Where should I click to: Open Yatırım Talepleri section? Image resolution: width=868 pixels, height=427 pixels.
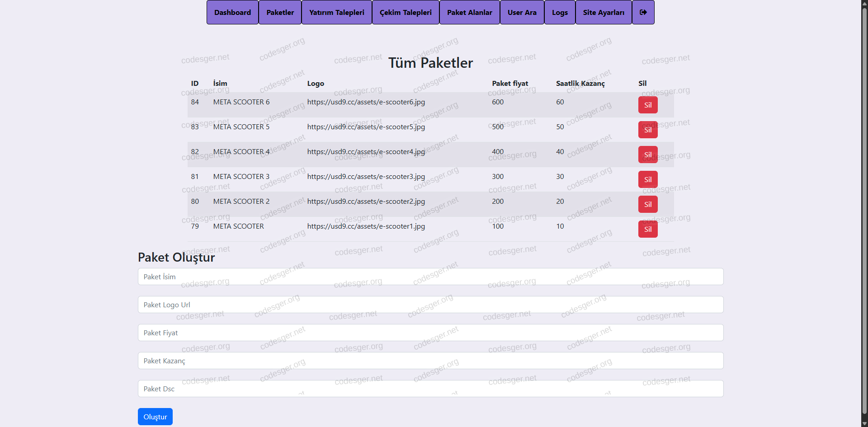point(336,12)
